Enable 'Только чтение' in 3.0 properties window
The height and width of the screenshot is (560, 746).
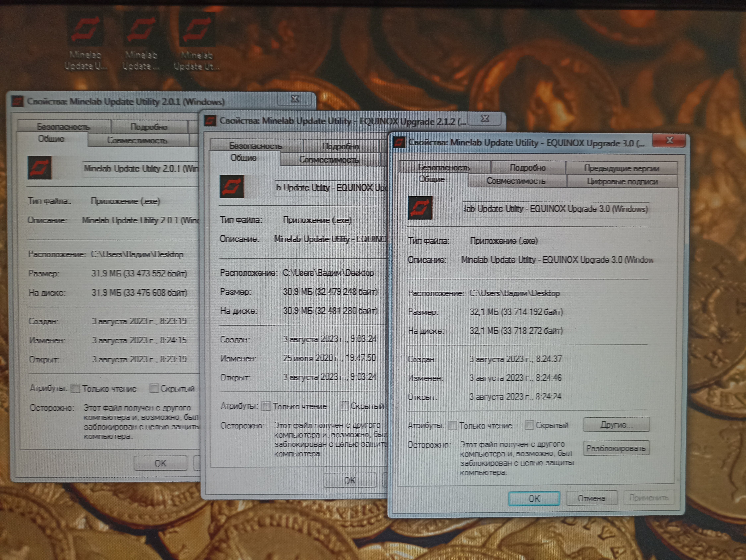453,426
